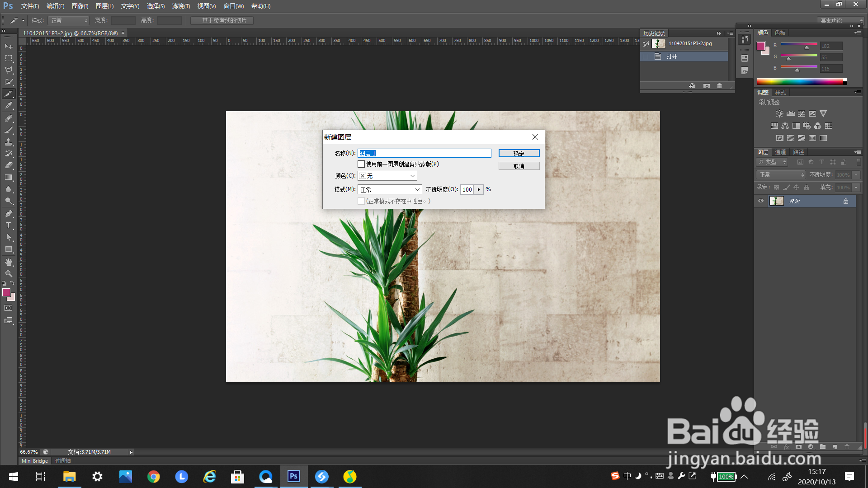Click the foreground color swatch in toolbar
The image size is (868, 488).
[6, 293]
